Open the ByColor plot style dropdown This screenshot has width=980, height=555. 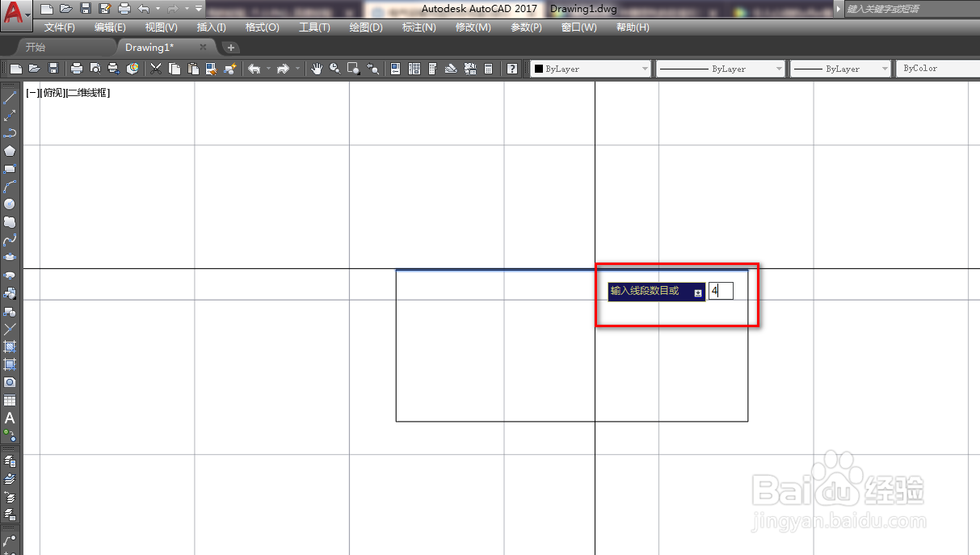[937, 69]
